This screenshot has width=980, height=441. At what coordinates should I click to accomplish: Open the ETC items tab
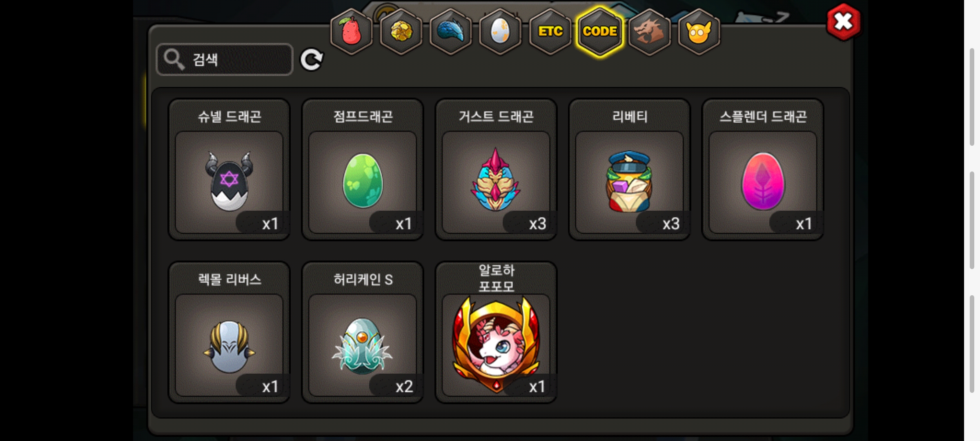pyautogui.click(x=550, y=32)
